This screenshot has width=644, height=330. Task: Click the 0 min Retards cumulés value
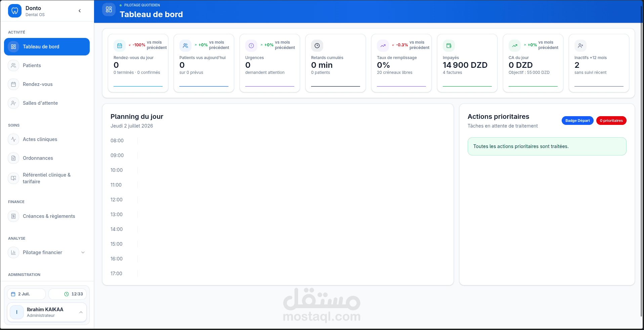coord(322,65)
